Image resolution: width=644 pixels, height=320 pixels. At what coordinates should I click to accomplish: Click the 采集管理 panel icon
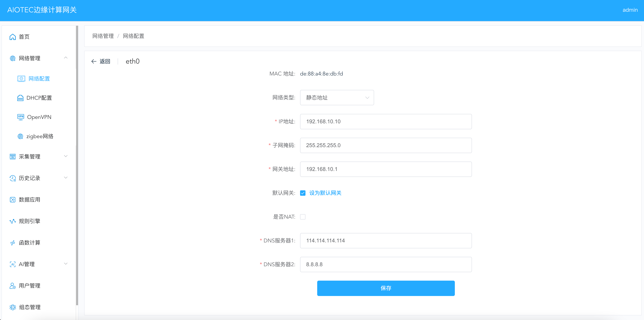pyautogui.click(x=12, y=157)
